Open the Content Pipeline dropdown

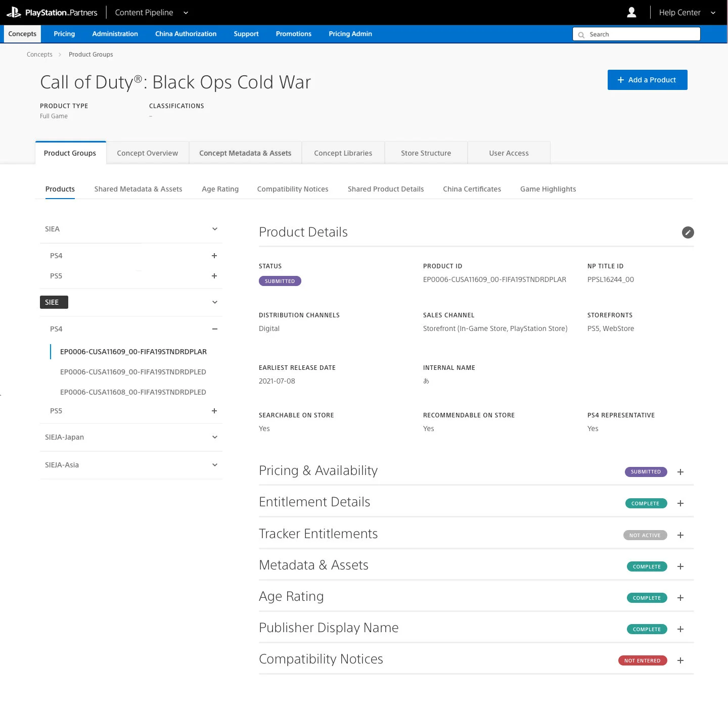[152, 13]
